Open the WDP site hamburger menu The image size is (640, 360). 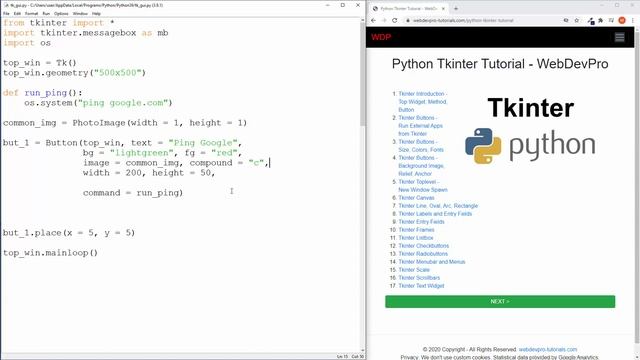pyautogui.click(x=620, y=37)
